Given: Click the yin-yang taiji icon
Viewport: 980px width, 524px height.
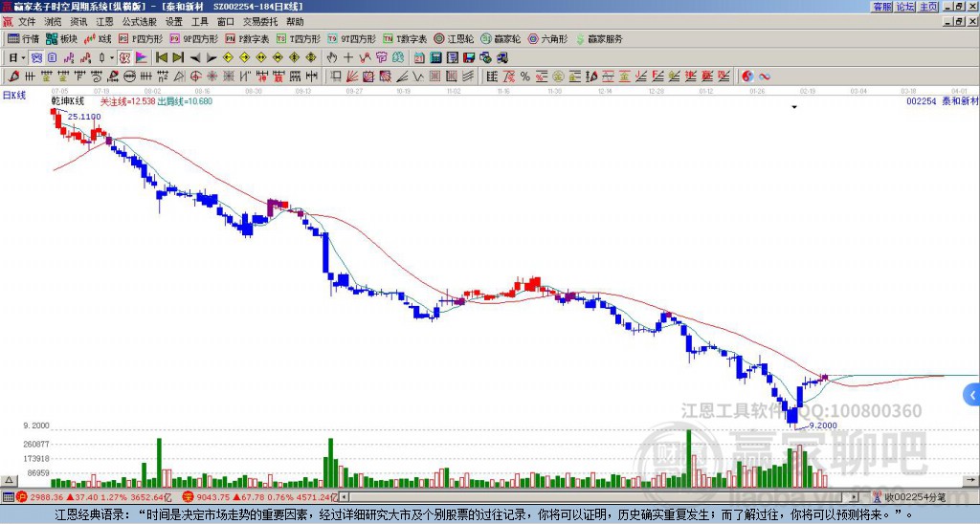Looking at the screenshot, I should tap(747, 76).
